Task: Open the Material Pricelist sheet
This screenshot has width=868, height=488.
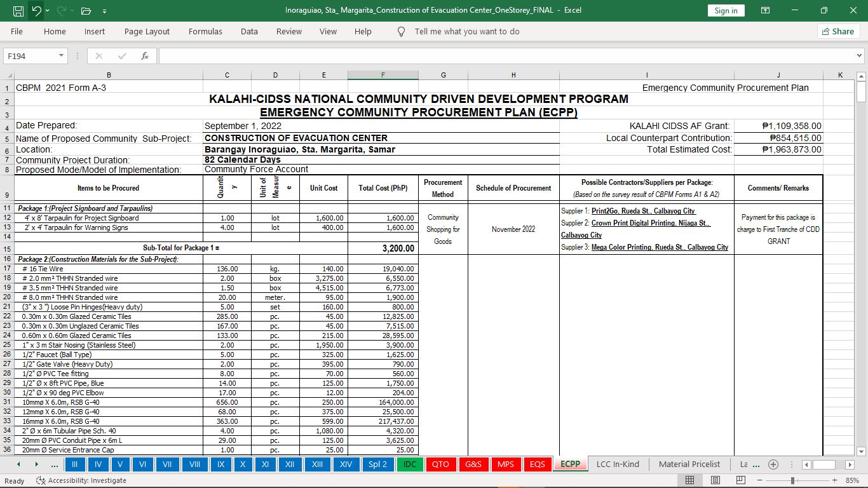Action: coord(689,464)
